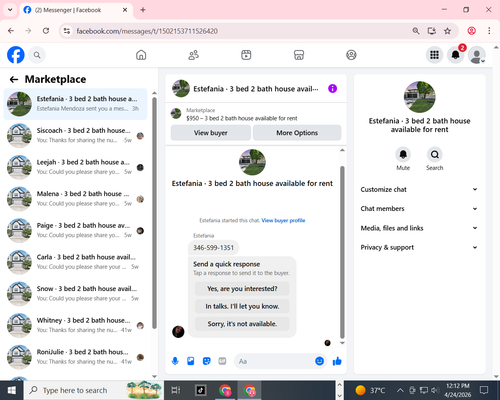
Task: Open the Carla conversation
Action: pyautogui.click(x=75, y=262)
